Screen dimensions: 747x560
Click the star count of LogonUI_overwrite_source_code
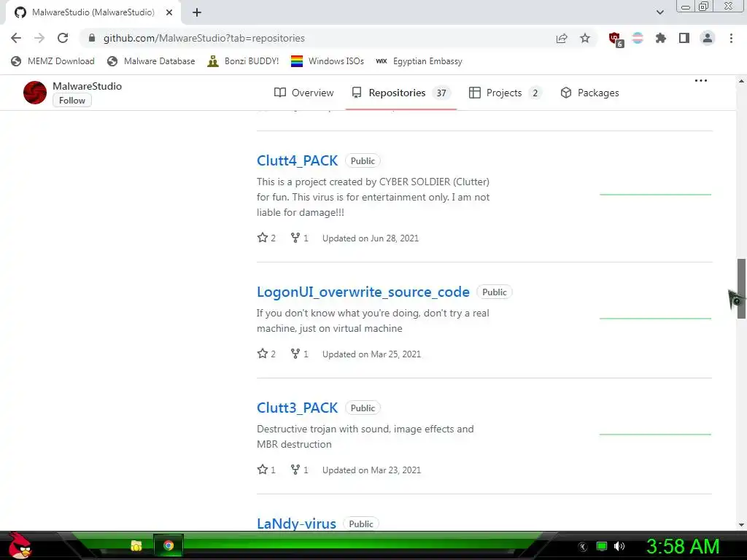[266, 354]
